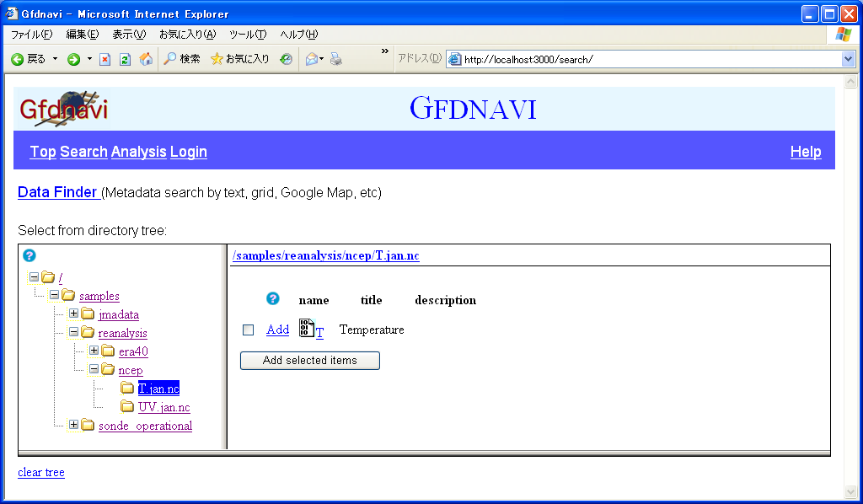This screenshot has height=504, width=863.
Task: Collapse the ncep tree node
Action: click(x=94, y=369)
